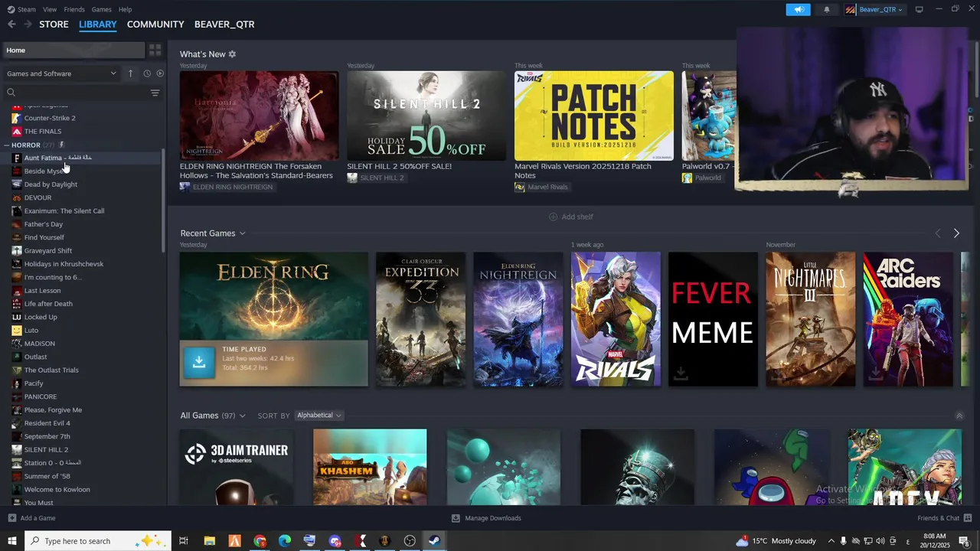Switch to the grid collections view icon
This screenshot has height=551, width=980.
click(x=155, y=51)
